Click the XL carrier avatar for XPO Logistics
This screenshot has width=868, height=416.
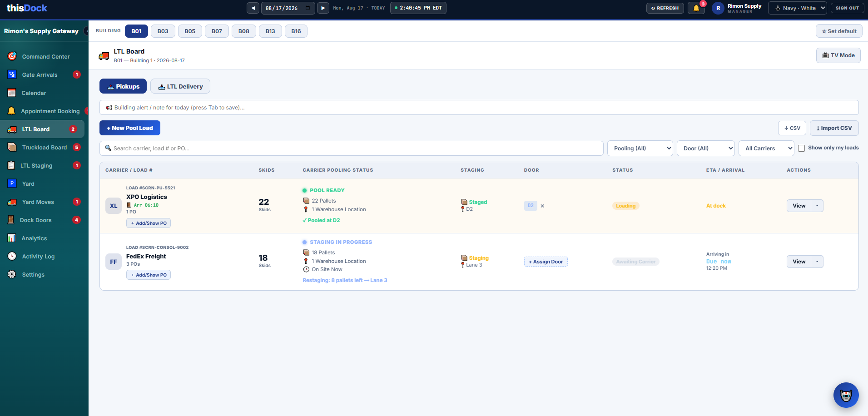tap(114, 206)
